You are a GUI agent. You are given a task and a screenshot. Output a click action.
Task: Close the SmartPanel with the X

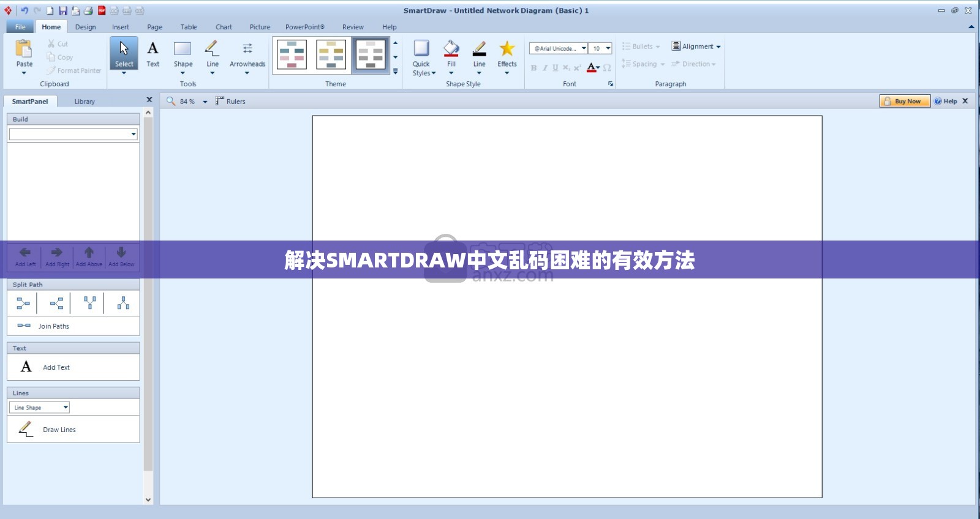[149, 99]
